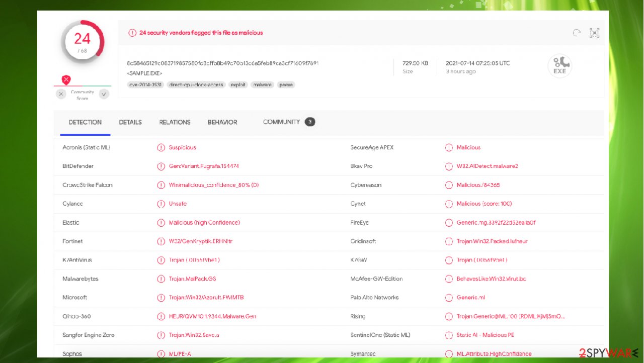Click warning icon for K7AntiVirus Trojan result
This screenshot has height=363, width=644.
[160, 260]
